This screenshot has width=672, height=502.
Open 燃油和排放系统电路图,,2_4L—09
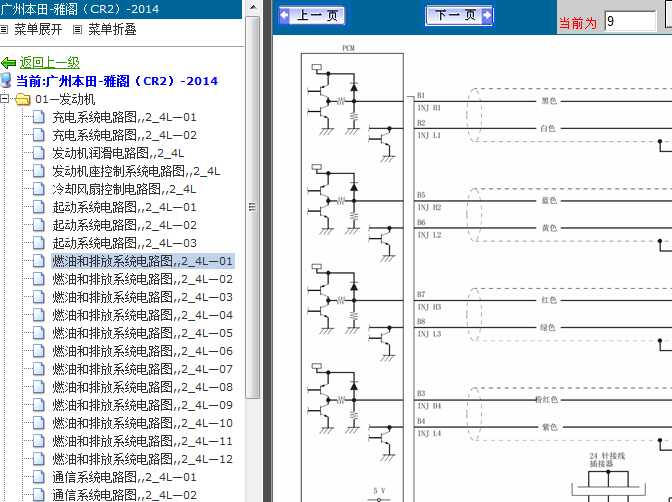click(143, 405)
